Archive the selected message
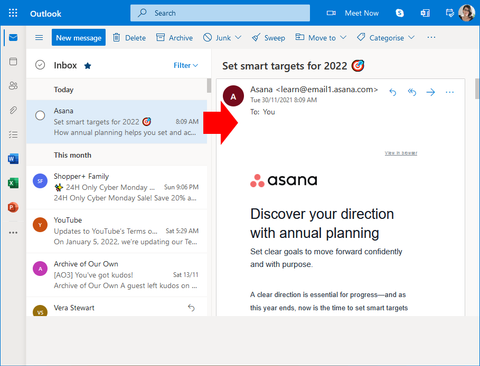This screenshot has height=366, width=480. (x=174, y=38)
